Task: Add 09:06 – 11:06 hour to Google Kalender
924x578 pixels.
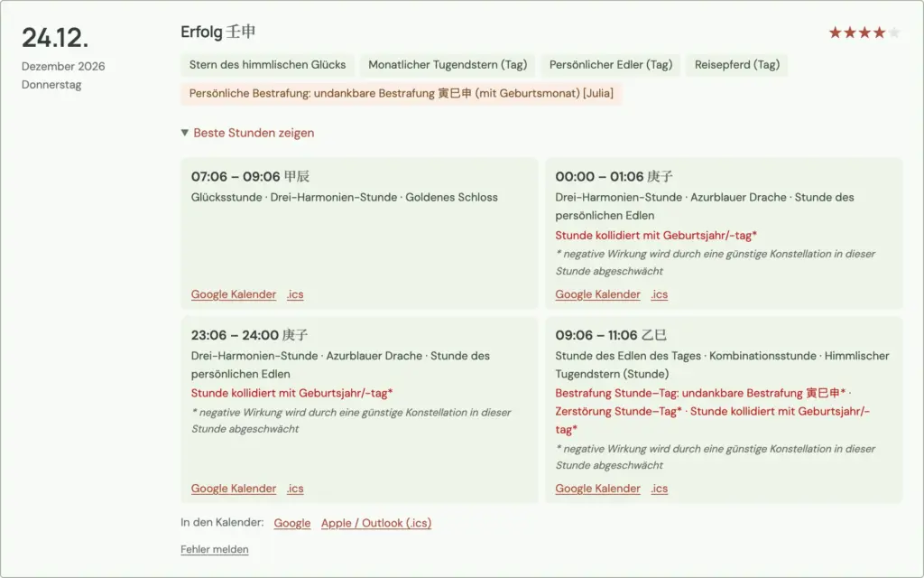Action: (x=597, y=489)
